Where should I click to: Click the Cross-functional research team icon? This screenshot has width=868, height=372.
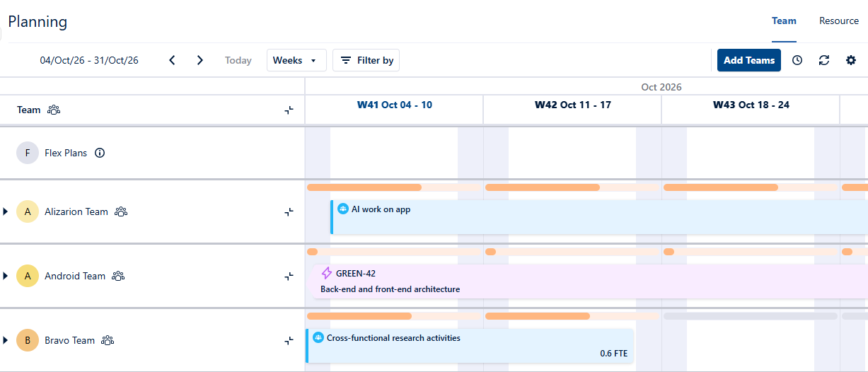coord(318,338)
